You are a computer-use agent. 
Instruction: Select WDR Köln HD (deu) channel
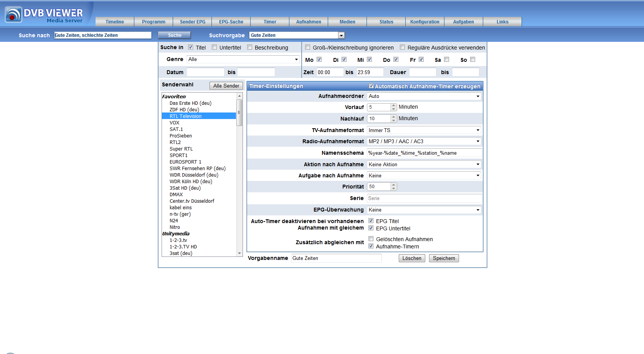(191, 181)
